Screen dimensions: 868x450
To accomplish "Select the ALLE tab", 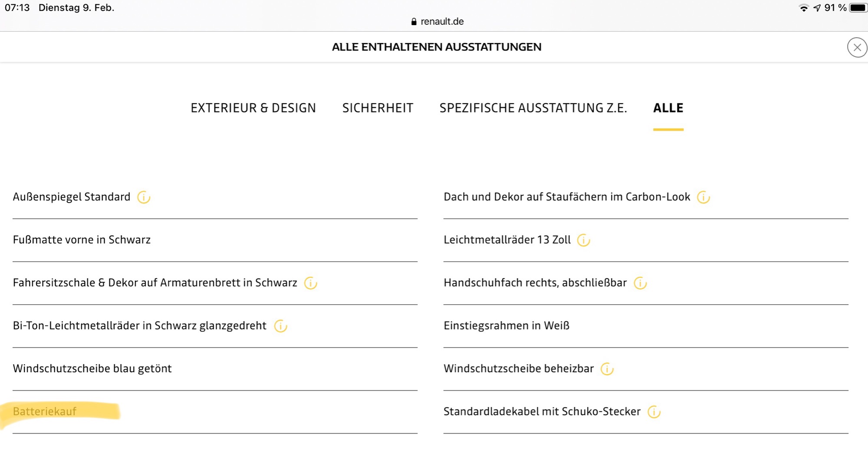I will (668, 108).
